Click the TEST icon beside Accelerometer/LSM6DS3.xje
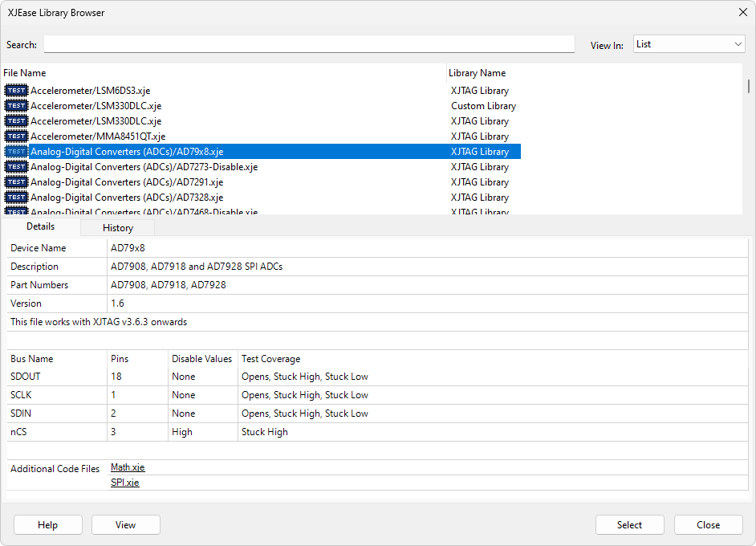This screenshot has width=756, height=546. 16,91
